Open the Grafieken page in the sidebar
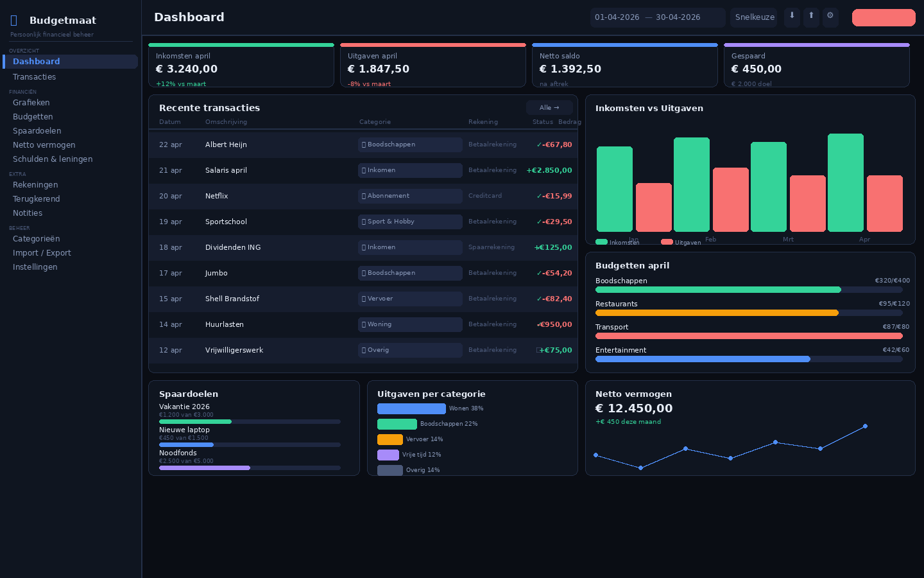 coord(31,102)
